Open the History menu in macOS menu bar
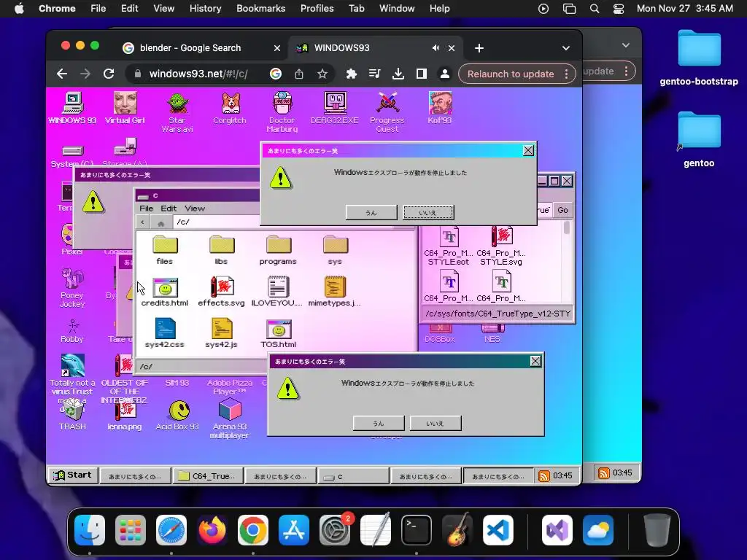The image size is (747, 560). click(205, 9)
